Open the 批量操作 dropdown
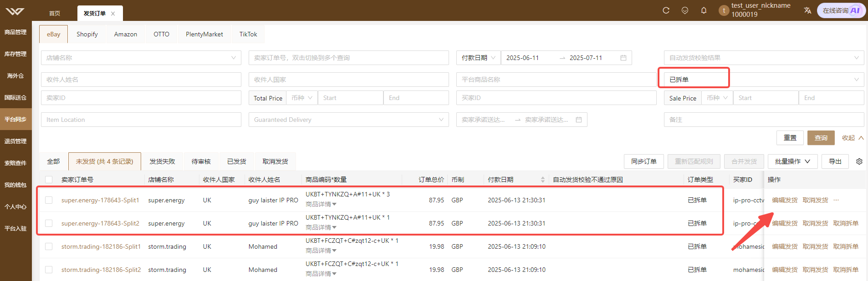The height and width of the screenshot is (281, 868). click(x=792, y=161)
